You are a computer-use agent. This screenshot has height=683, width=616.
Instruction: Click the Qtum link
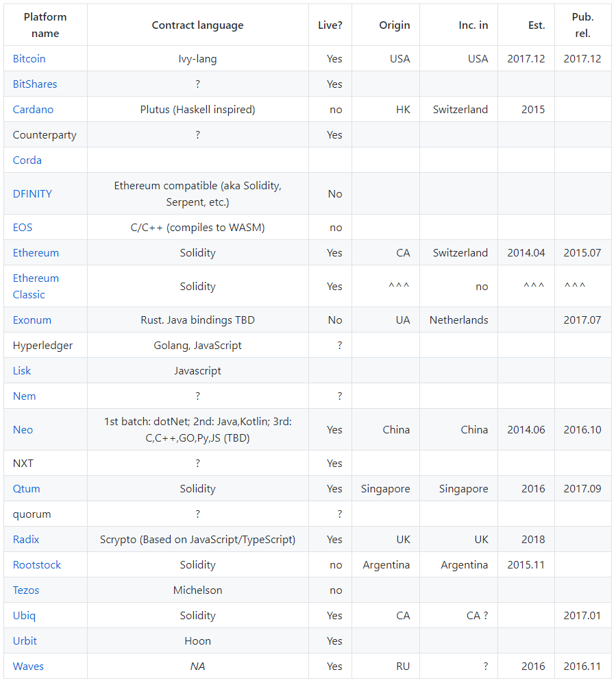coord(27,489)
